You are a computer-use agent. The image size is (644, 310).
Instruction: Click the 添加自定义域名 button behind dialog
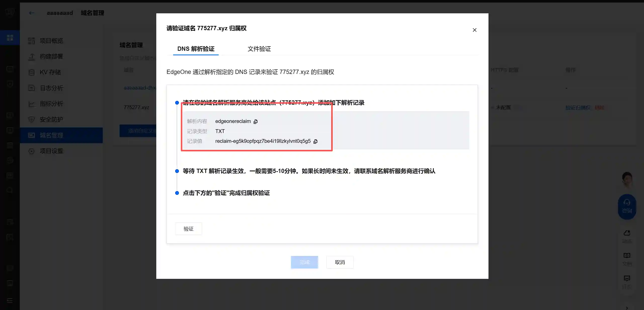138,131
